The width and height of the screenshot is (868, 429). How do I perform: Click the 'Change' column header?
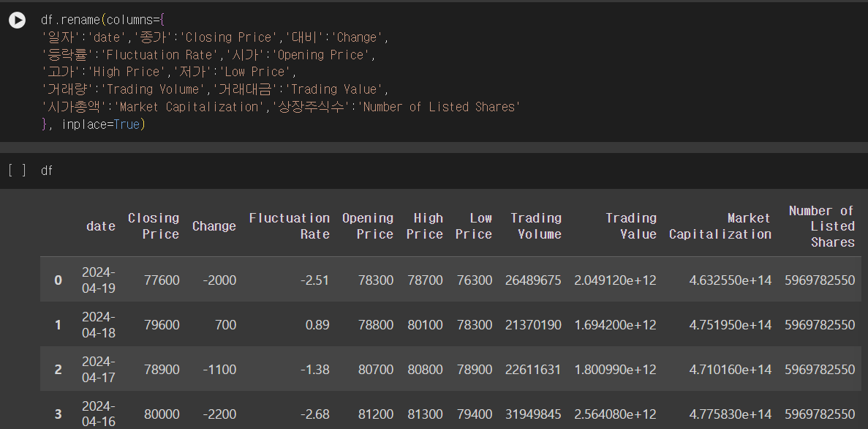[x=214, y=226]
